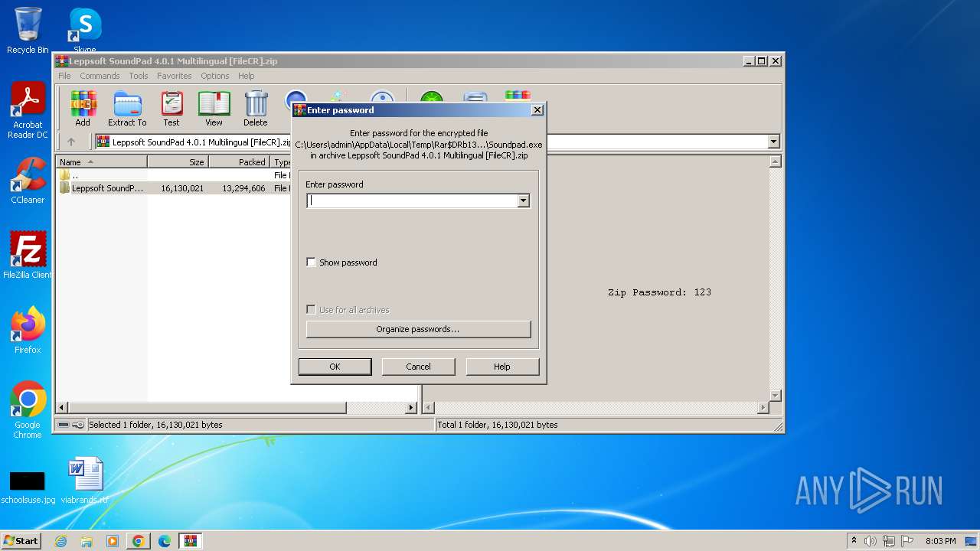Viewport: 980px width, 551px height.
Task: Sort file list by Size column
Action: 178,162
